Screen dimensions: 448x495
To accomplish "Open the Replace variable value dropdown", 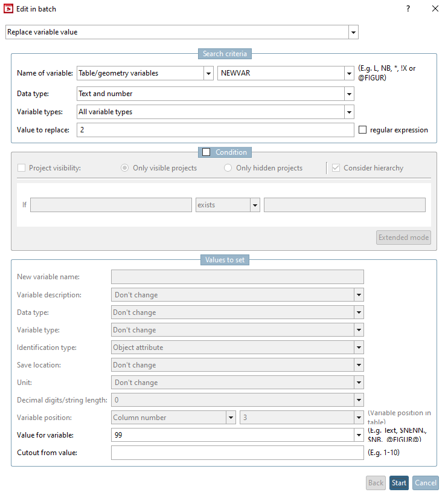I will (353, 32).
